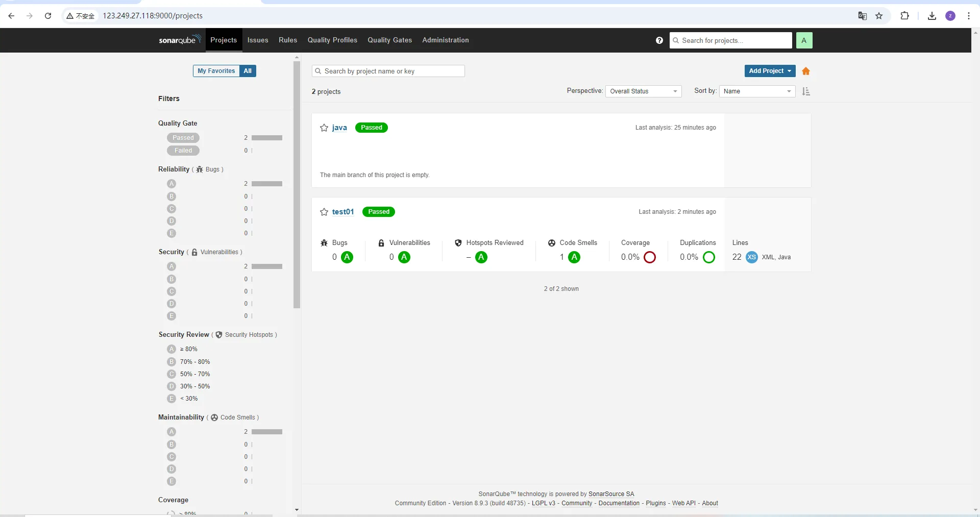Focus the Search by project name field

[388, 71]
